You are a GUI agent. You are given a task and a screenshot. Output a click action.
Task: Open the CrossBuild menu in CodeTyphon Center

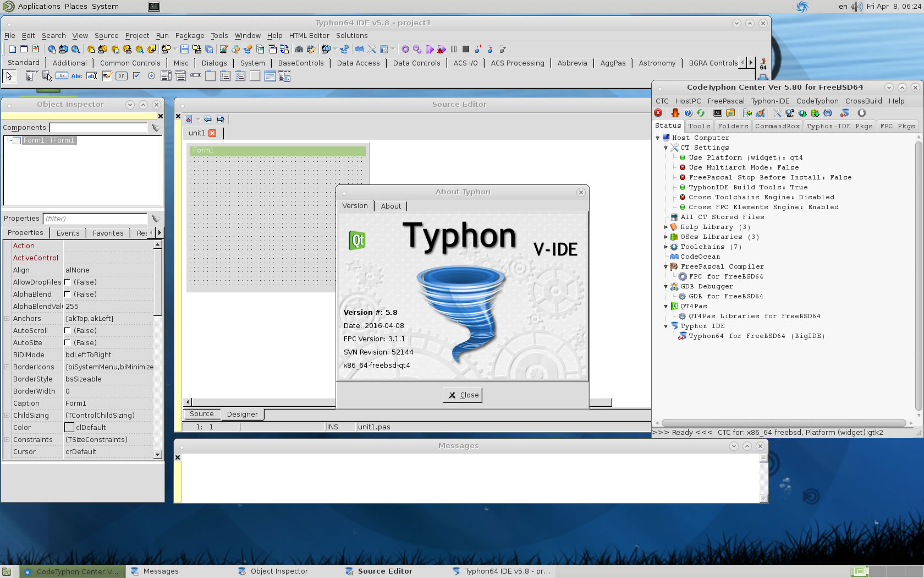pos(864,101)
